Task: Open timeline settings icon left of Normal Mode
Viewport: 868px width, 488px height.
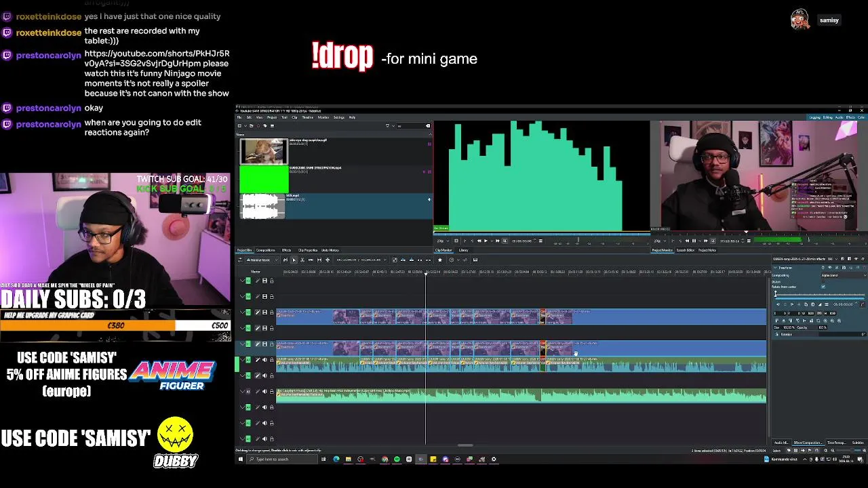Action: (240, 260)
